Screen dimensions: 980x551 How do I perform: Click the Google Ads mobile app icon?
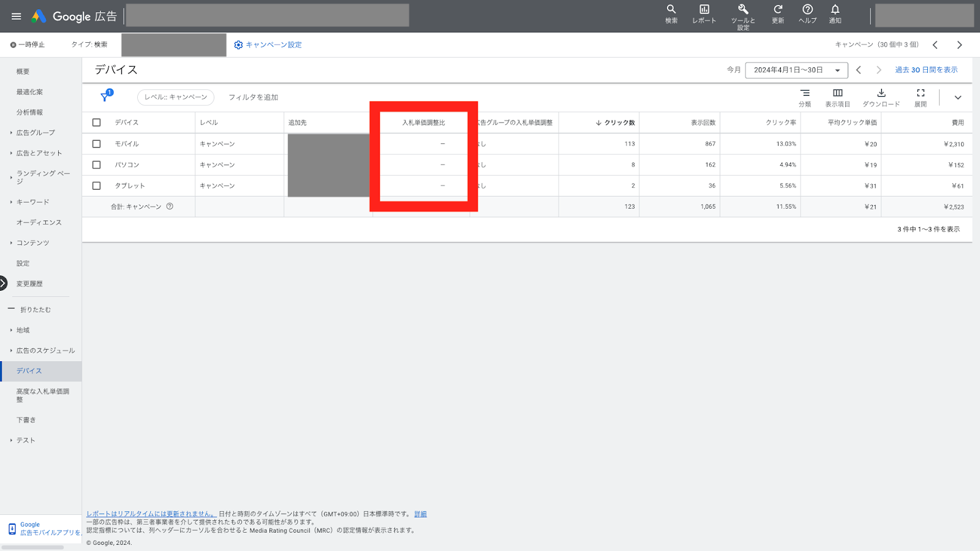(x=12, y=529)
